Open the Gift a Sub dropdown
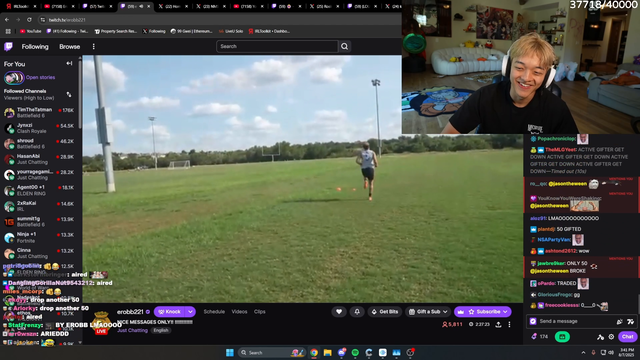This screenshot has width=640, height=360. (428, 312)
